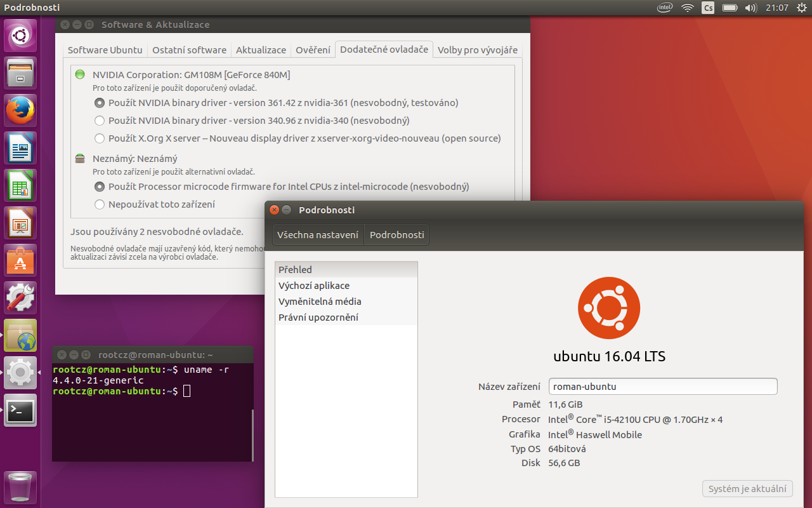812x508 pixels.
Task: Click the Všechna nastavení button
Action: pyautogui.click(x=318, y=235)
